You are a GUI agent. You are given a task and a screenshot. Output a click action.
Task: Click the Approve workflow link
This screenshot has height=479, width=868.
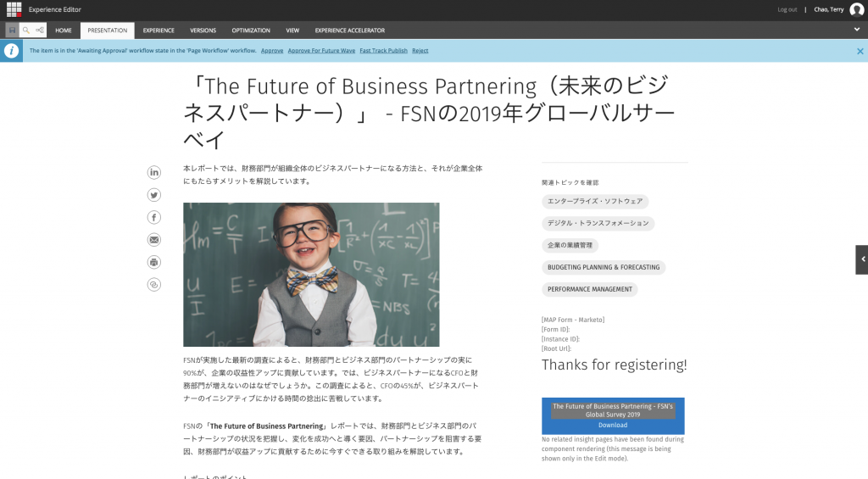pos(272,51)
